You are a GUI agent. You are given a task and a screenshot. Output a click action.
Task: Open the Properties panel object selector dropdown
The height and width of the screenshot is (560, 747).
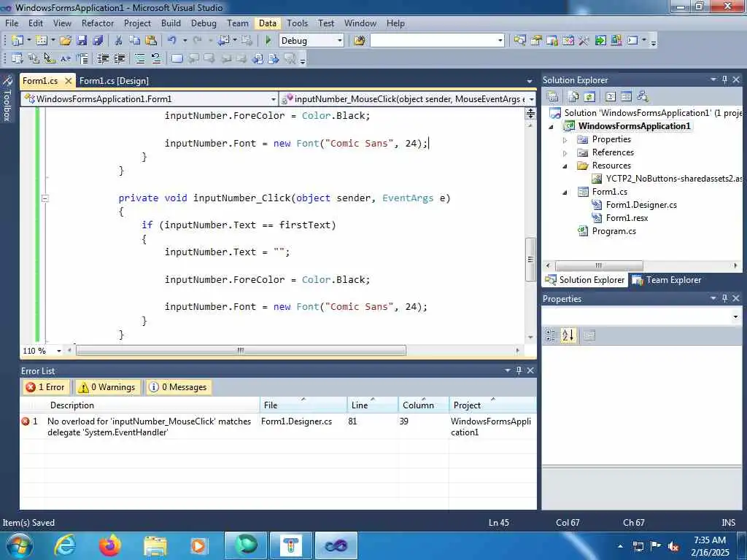click(x=735, y=316)
